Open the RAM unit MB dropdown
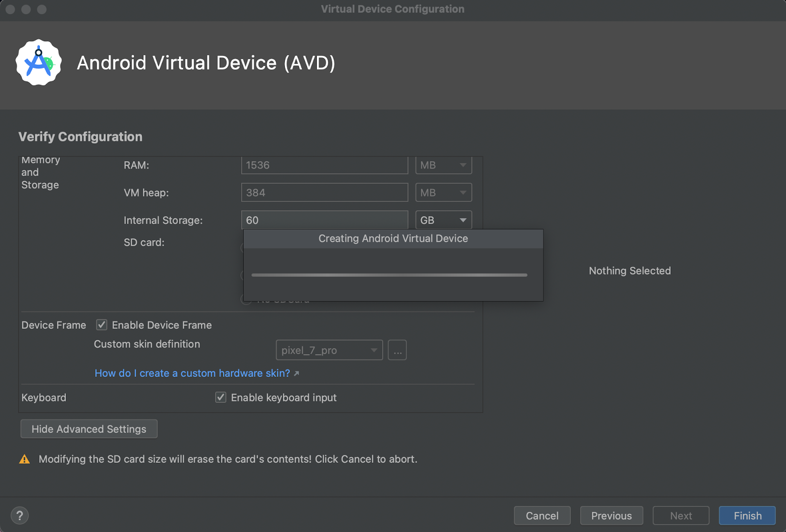This screenshot has height=532, width=786. [444, 165]
